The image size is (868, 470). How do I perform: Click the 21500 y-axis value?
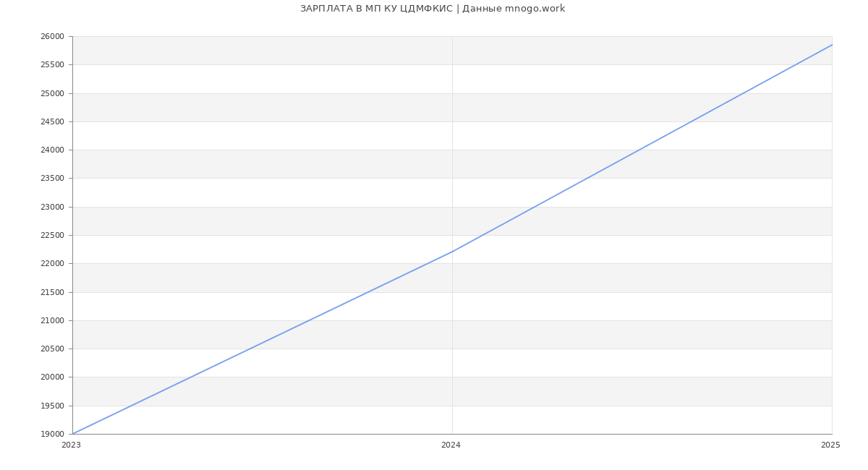click(52, 293)
